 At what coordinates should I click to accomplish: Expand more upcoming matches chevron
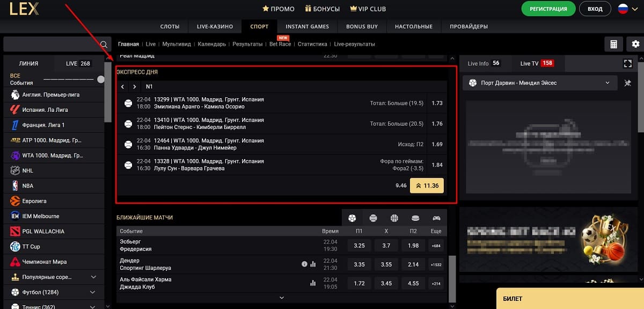(x=282, y=298)
